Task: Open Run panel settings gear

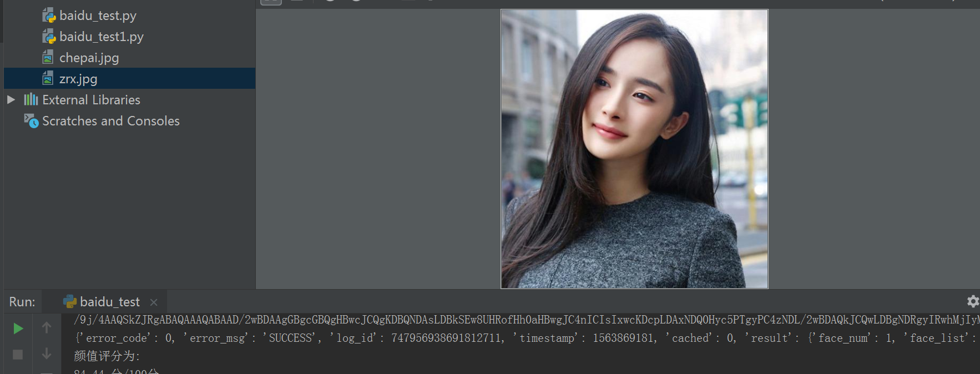Action: pyautogui.click(x=973, y=301)
